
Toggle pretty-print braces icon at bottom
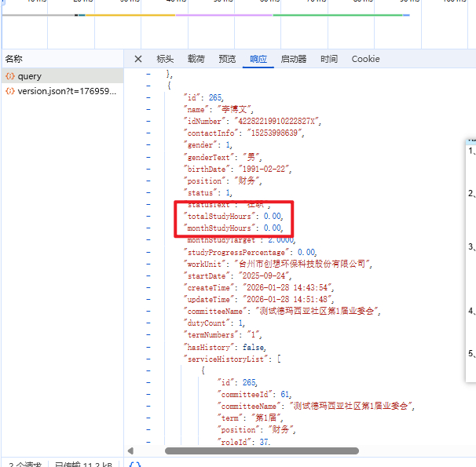tap(135, 465)
